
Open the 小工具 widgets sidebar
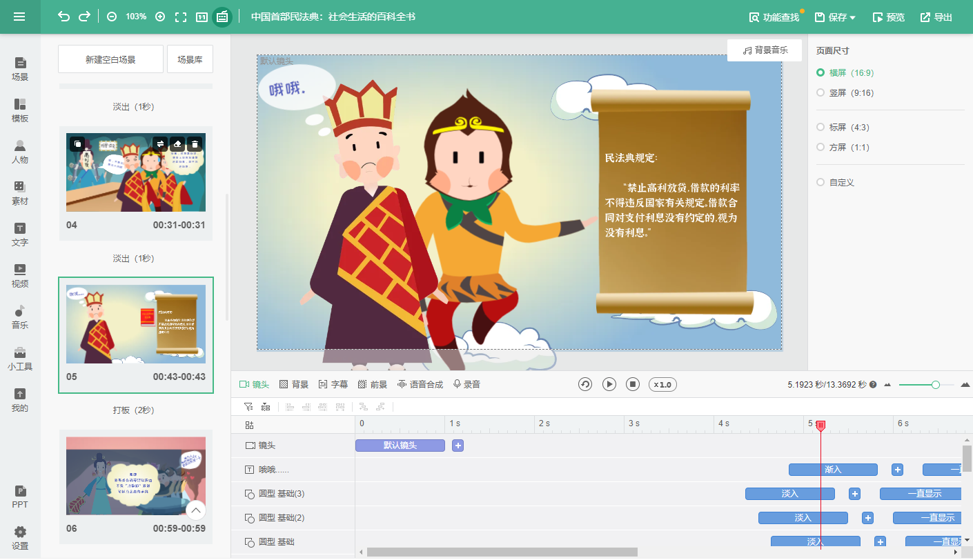[20, 359]
